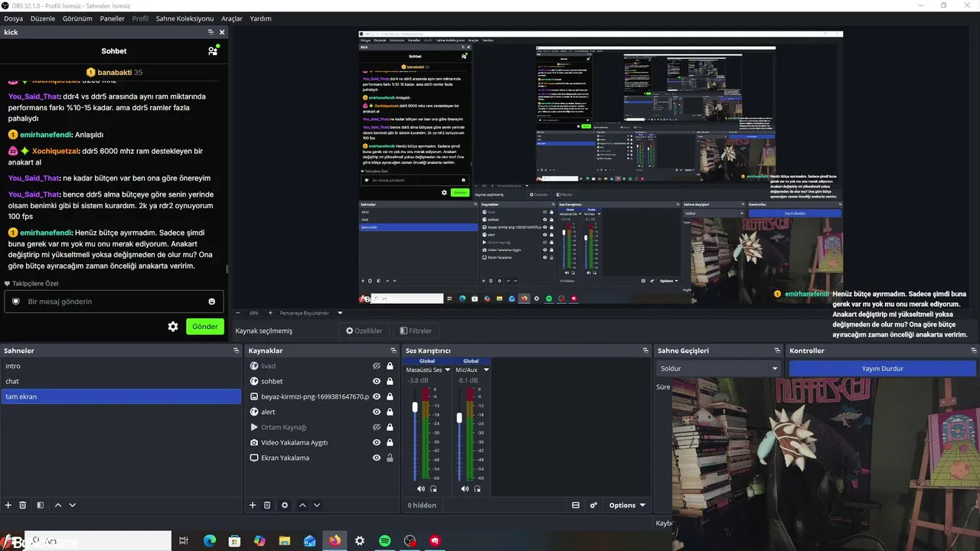The height and width of the screenshot is (551, 980).
Task: Pop out the kick dock panel
Action: pos(211,32)
